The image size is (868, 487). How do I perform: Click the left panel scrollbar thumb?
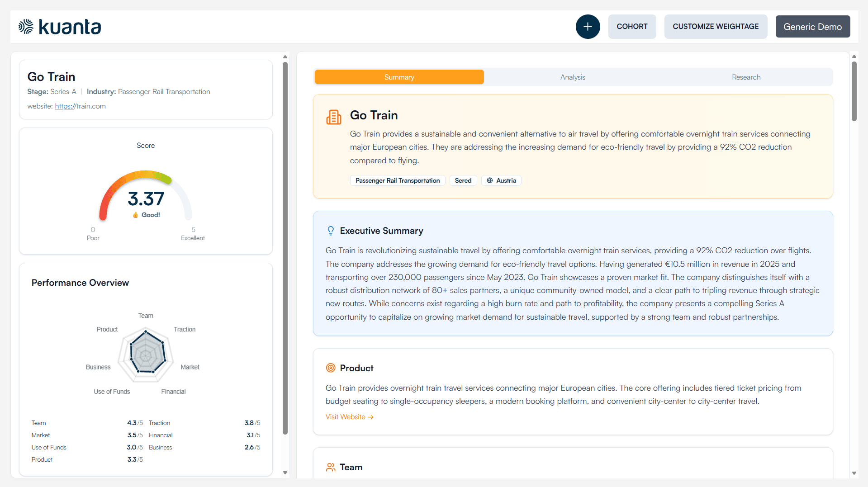[x=285, y=248]
